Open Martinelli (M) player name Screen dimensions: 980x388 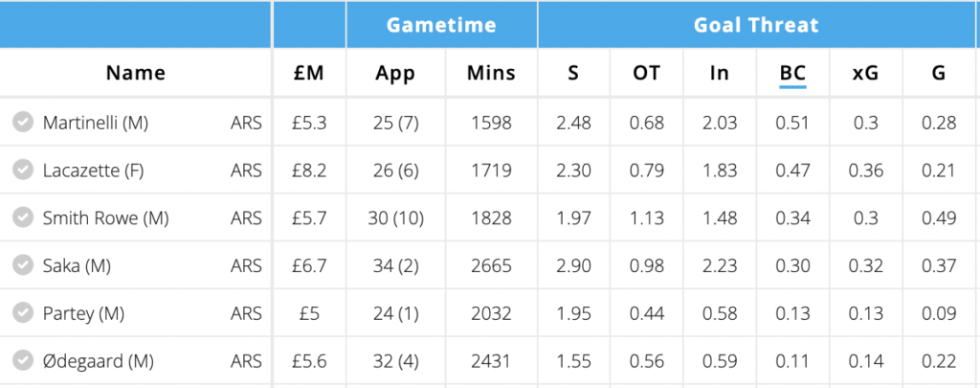pos(96,123)
